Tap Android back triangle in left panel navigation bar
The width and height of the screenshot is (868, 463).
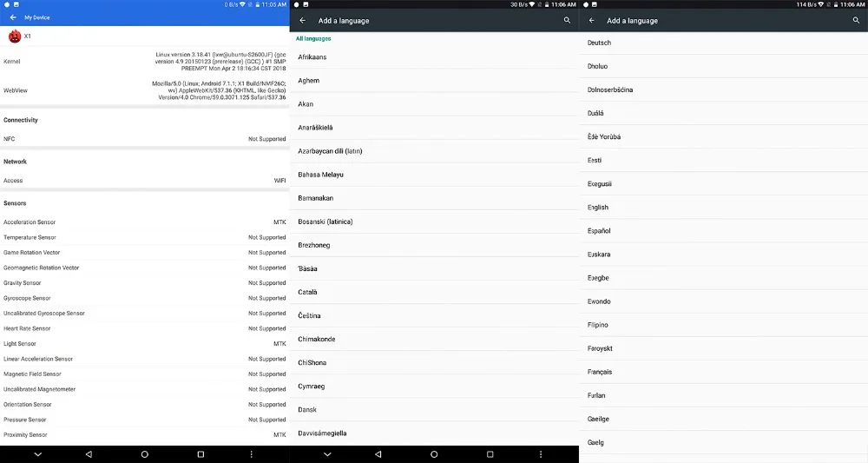(89, 454)
